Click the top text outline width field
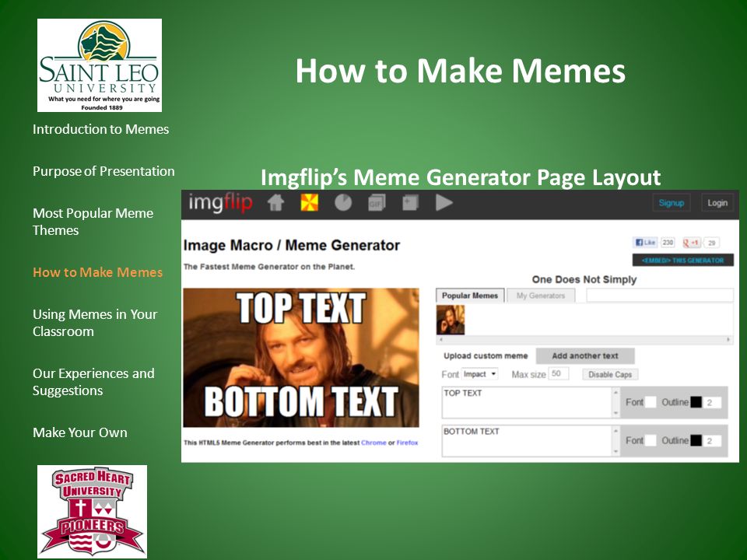The width and height of the screenshot is (747, 560). point(714,402)
